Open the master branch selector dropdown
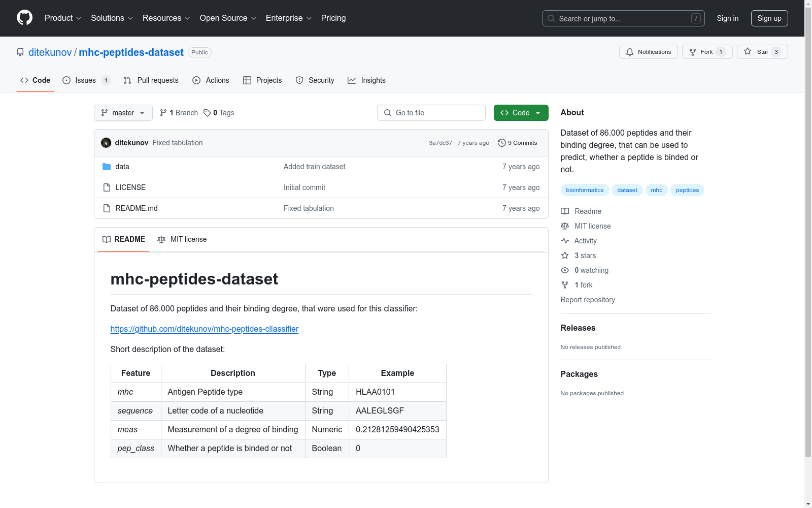This screenshot has width=812, height=508. 123,113
